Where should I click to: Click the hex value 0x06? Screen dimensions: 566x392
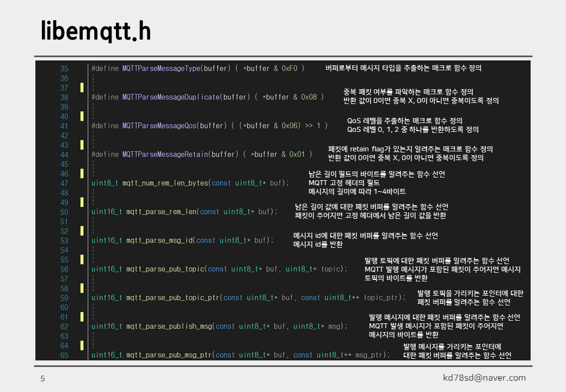click(290, 126)
